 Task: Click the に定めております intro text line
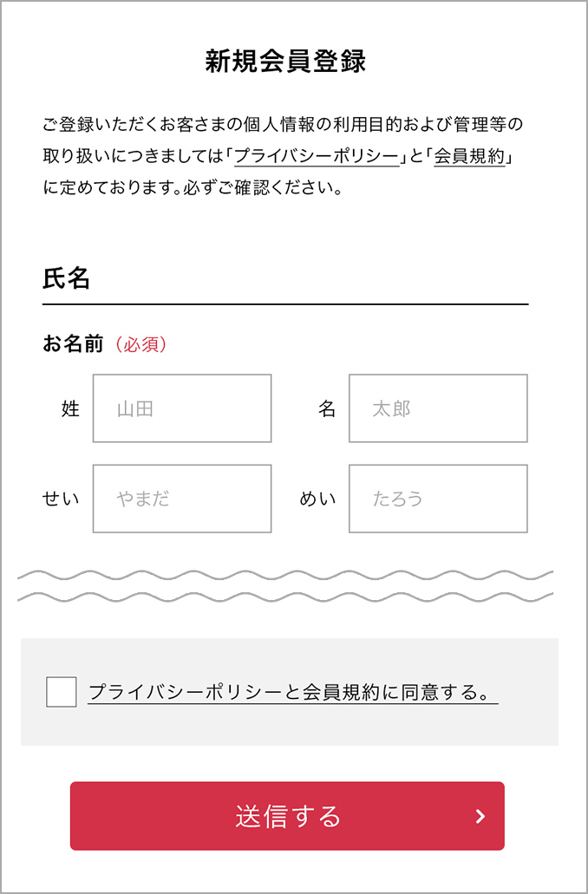(192, 187)
